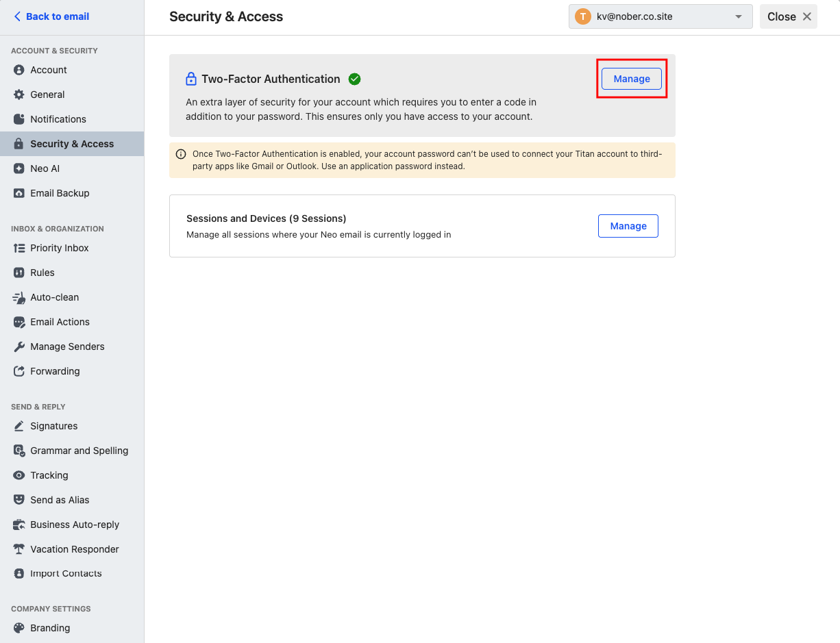Click the info icon in yellow notice
The image size is (840, 643).
point(181,154)
